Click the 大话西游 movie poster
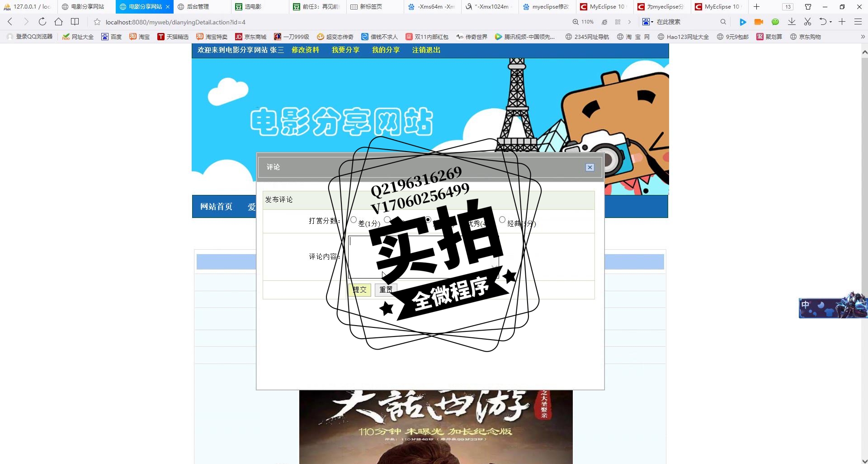This screenshot has height=464, width=868. pos(436,427)
